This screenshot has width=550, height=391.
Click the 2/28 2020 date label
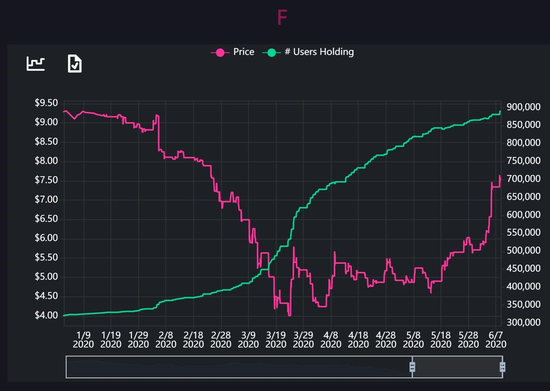[x=221, y=340]
